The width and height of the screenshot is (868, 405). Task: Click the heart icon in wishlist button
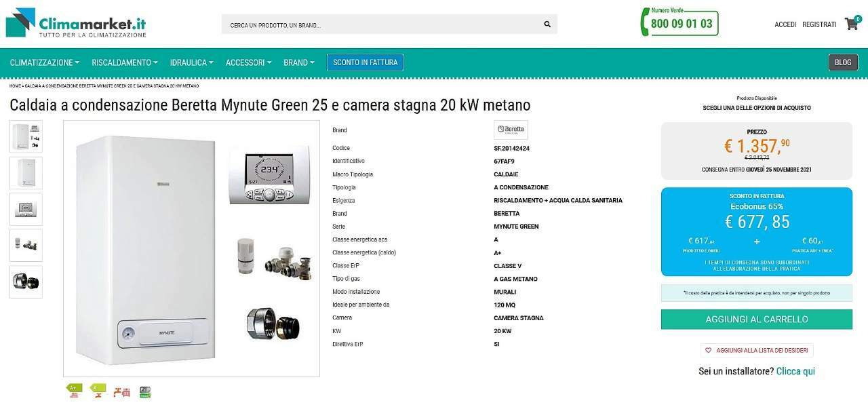click(709, 350)
